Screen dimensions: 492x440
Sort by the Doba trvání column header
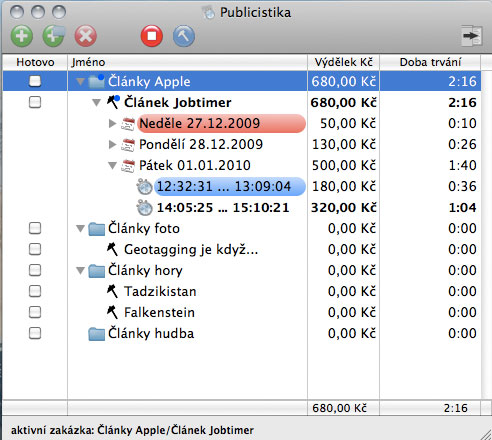click(x=430, y=62)
